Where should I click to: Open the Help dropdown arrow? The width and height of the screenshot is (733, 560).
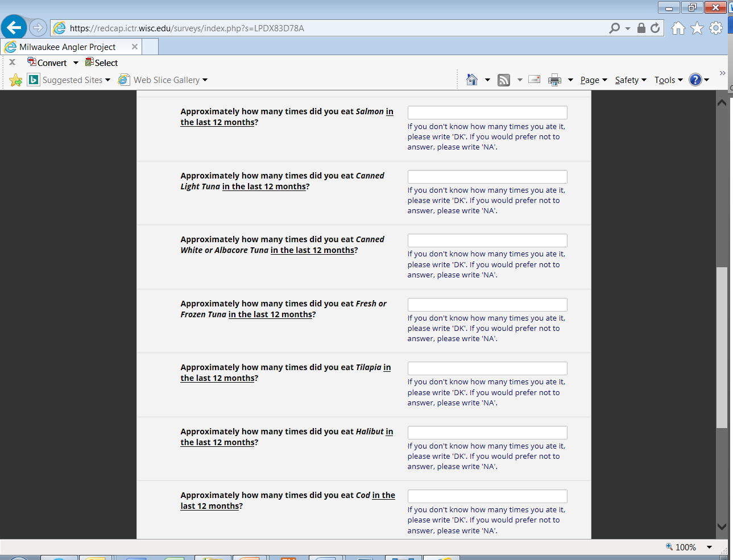click(x=707, y=80)
